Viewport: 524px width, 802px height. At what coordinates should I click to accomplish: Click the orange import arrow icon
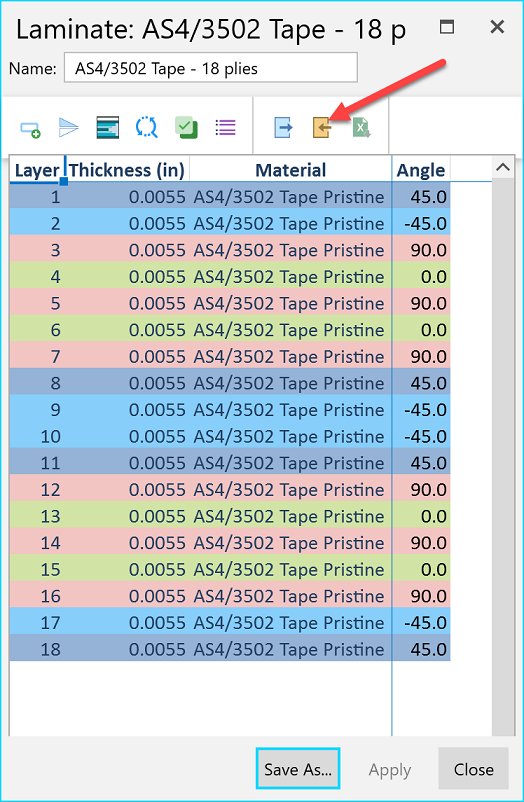point(322,127)
